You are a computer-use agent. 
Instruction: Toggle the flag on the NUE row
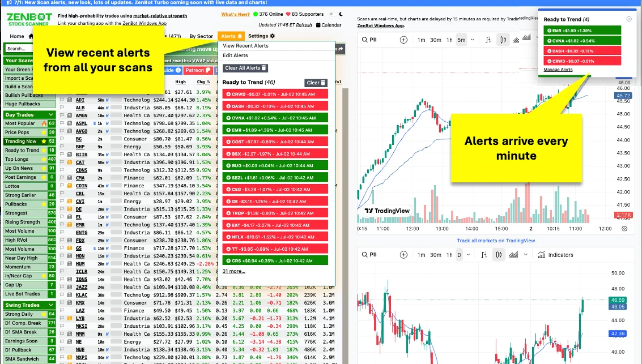(x=62, y=350)
